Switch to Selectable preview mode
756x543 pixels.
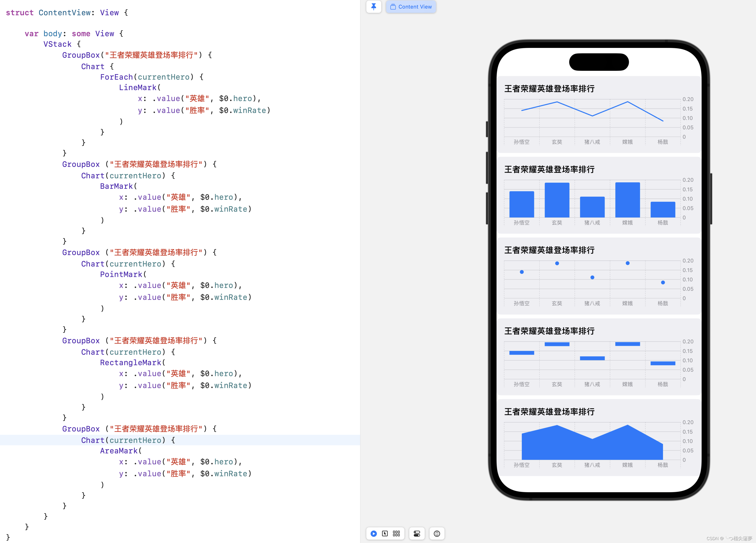(385, 534)
